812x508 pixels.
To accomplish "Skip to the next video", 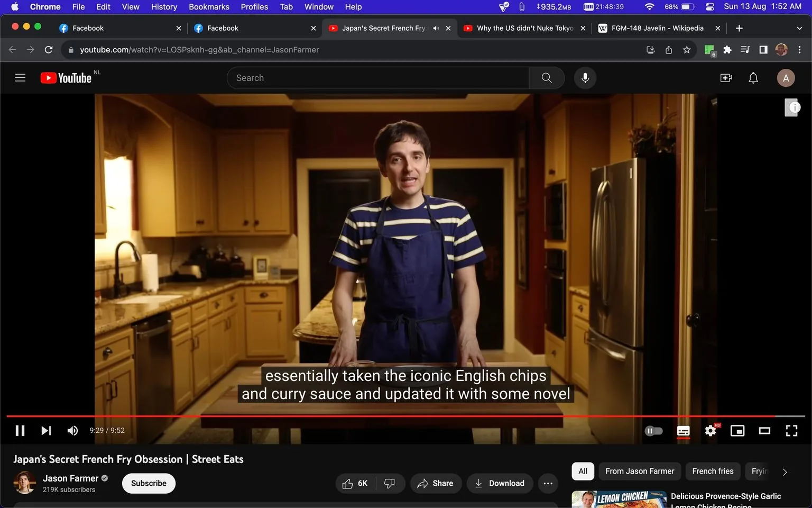I will click(x=45, y=430).
